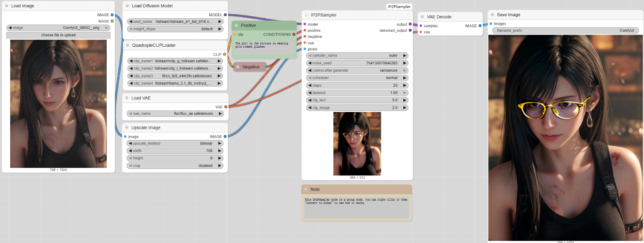
Task: Click the samples input port on VAE Decode
Action: click(x=421, y=26)
